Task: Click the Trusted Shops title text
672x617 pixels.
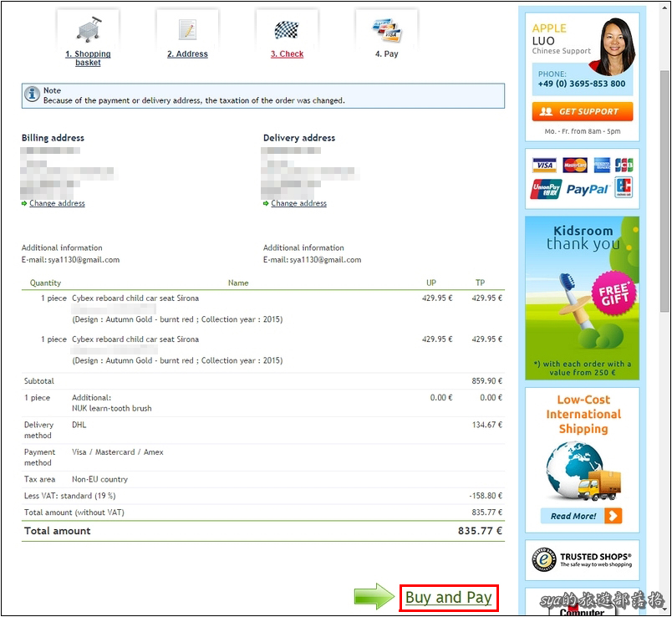Action: [595, 557]
